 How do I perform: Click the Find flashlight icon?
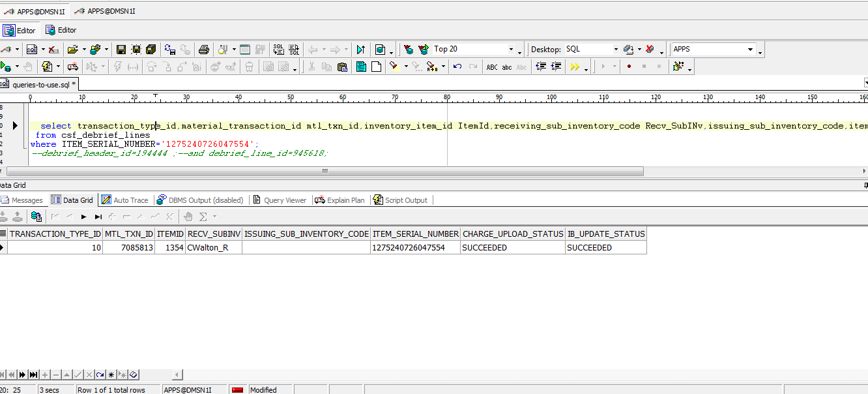click(394, 67)
